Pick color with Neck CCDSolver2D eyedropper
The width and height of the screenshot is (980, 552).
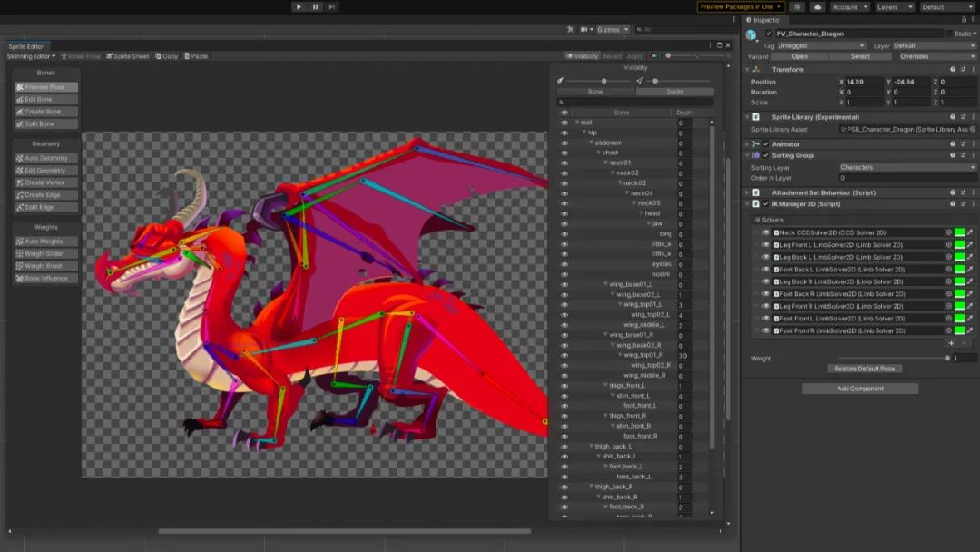coord(969,232)
